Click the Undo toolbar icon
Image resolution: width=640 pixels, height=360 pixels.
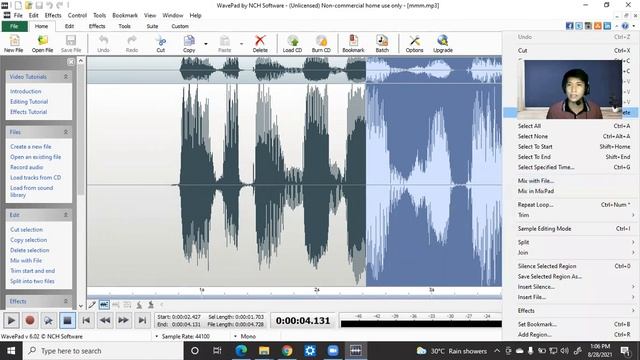tap(103, 43)
